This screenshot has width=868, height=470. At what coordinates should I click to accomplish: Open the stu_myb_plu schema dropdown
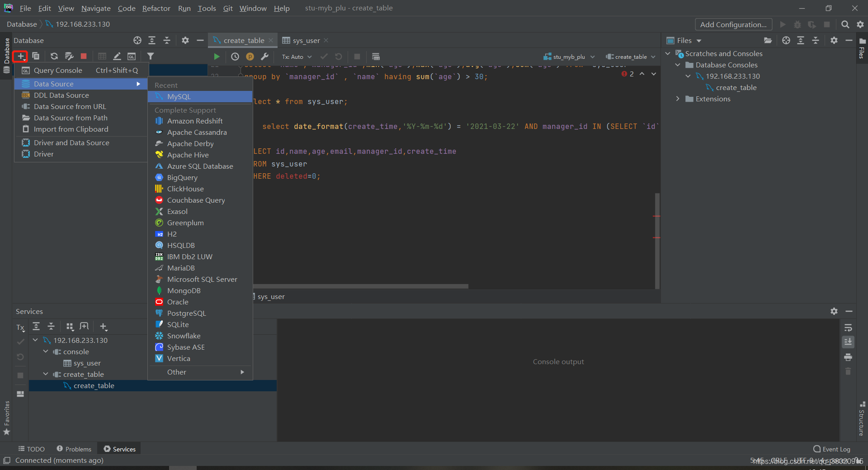coord(569,57)
